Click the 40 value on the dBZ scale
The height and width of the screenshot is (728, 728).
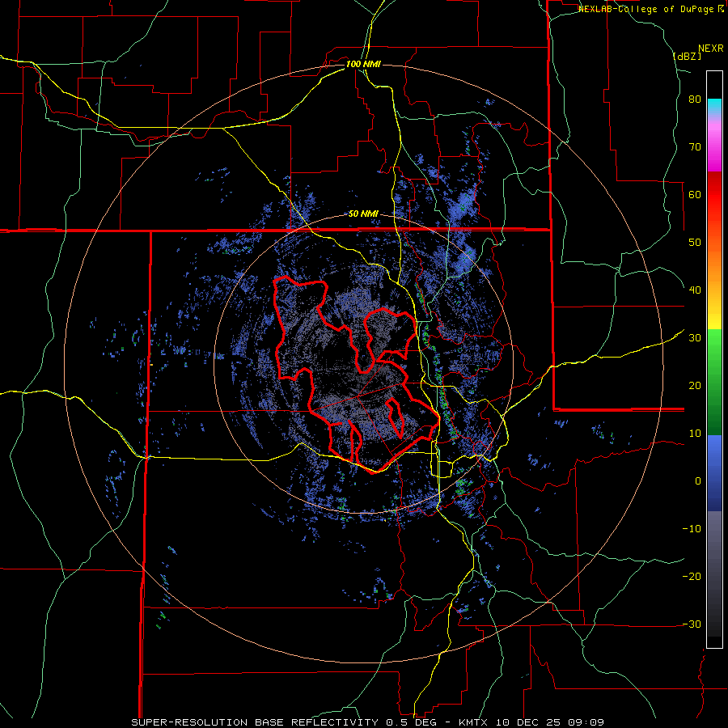point(695,290)
